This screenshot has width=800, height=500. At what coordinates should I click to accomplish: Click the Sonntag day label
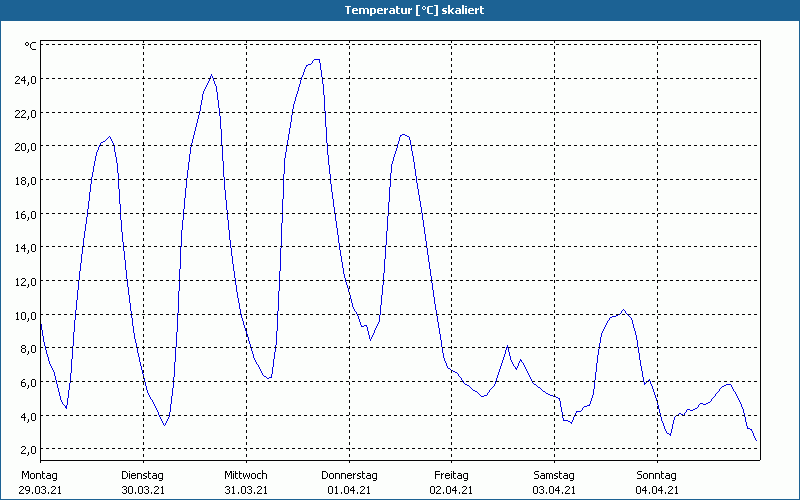(x=657, y=476)
